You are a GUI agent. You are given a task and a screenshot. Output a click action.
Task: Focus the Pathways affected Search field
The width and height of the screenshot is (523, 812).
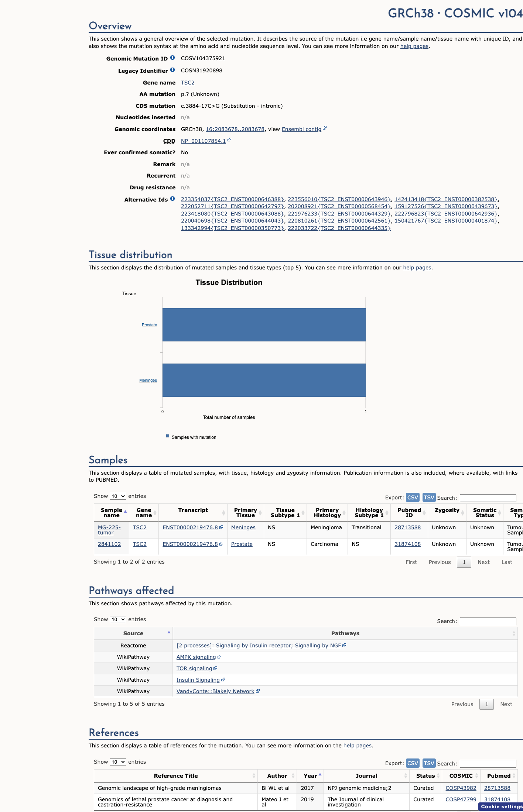tap(488, 621)
